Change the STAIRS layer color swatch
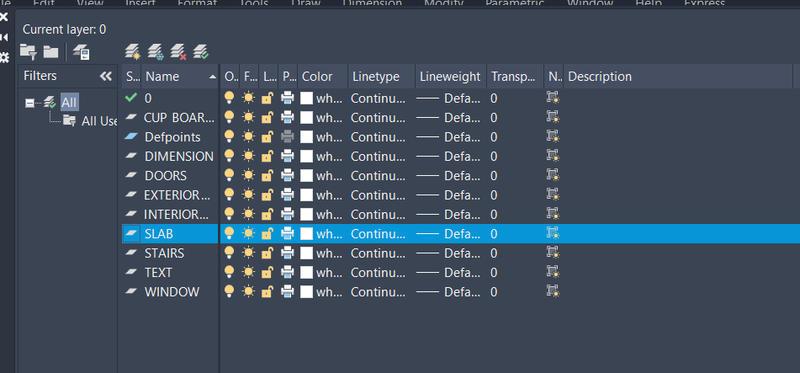The width and height of the screenshot is (800, 373). [x=307, y=253]
